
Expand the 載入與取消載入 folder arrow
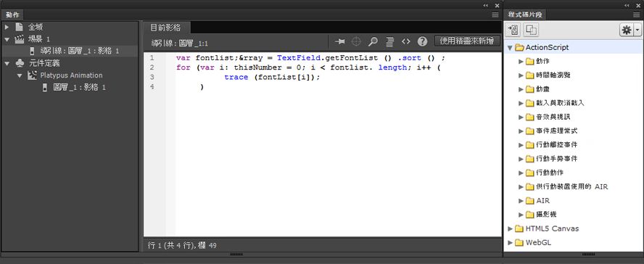(x=521, y=104)
